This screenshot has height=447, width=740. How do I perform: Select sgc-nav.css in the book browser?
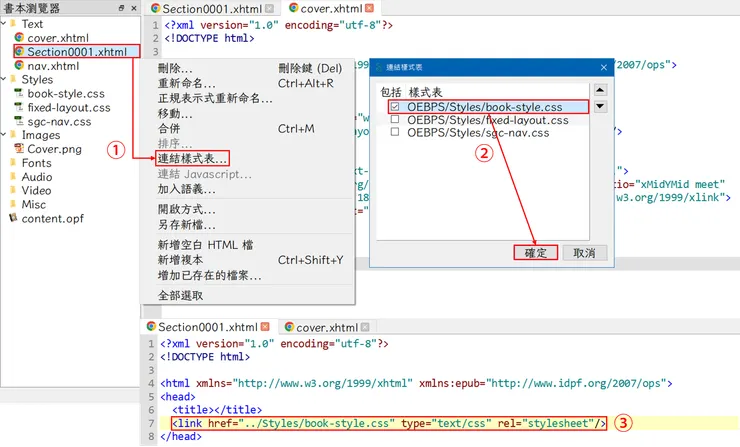click(x=59, y=121)
